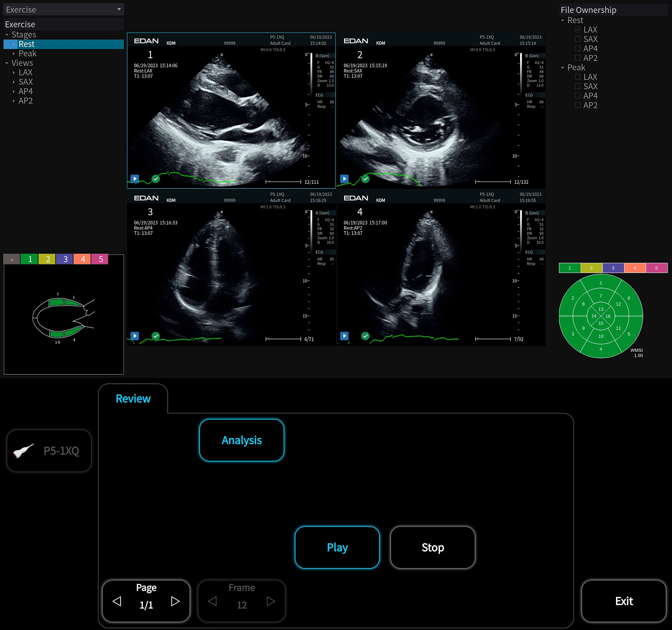Click the green checkmark on clip 2 (SAX)

click(x=366, y=179)
